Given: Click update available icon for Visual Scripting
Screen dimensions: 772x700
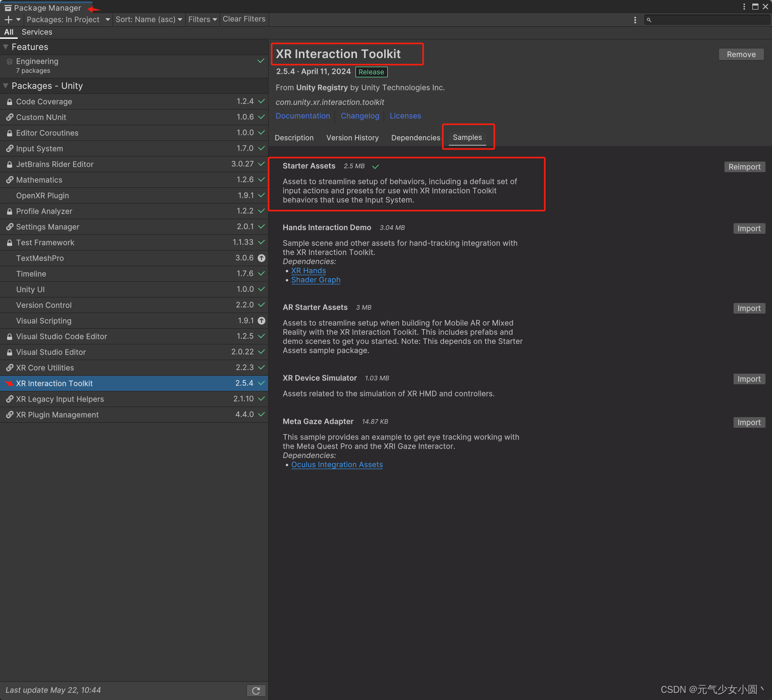Looking at the screenshot, I should 262,321.
